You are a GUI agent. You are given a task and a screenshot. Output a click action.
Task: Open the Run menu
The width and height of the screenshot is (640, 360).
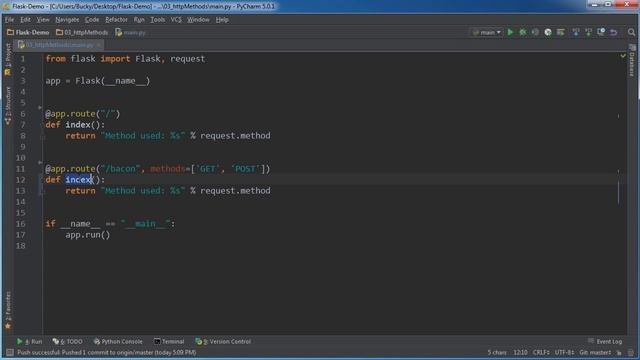pos(139,20)
